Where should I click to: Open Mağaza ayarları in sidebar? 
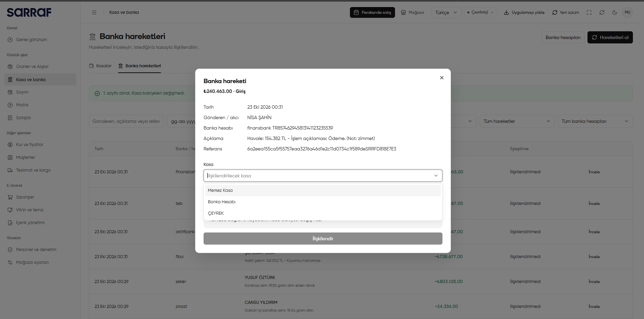point(40,262)
